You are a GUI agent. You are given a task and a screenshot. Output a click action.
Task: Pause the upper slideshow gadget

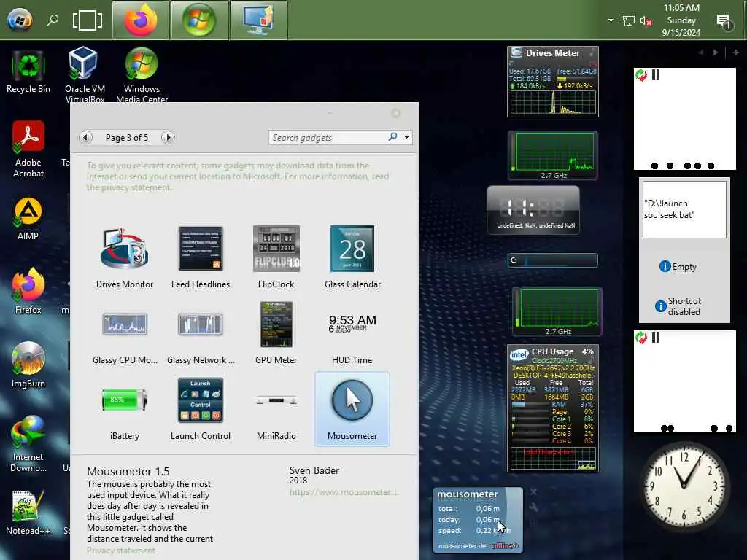pyautogui.click(x=656, y=75)
